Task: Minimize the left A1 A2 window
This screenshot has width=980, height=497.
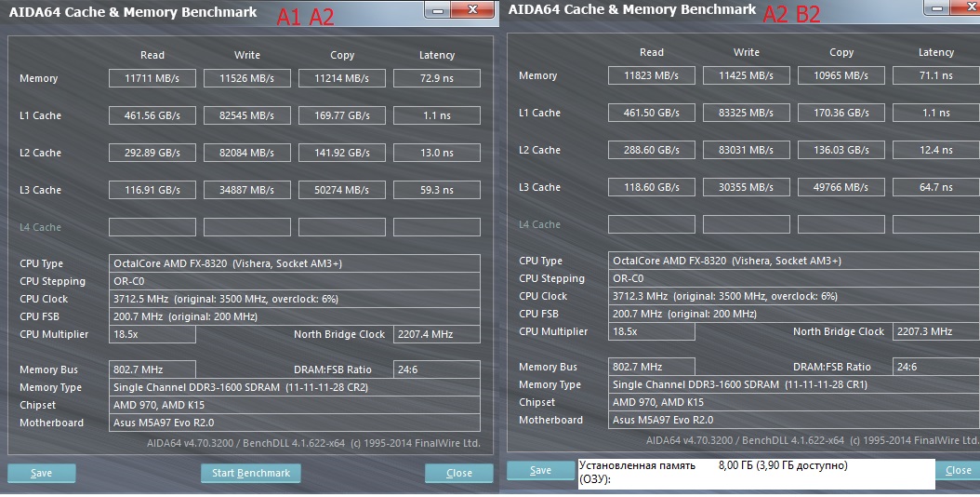Action: (438, 9)
